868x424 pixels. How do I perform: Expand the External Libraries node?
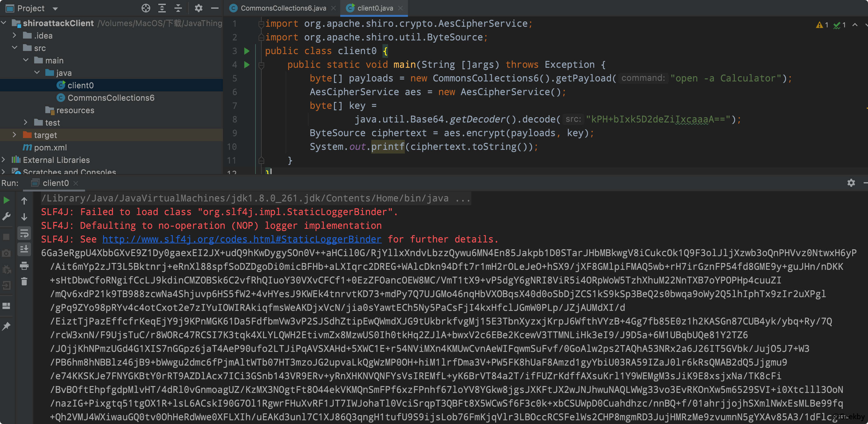[3, 159]
